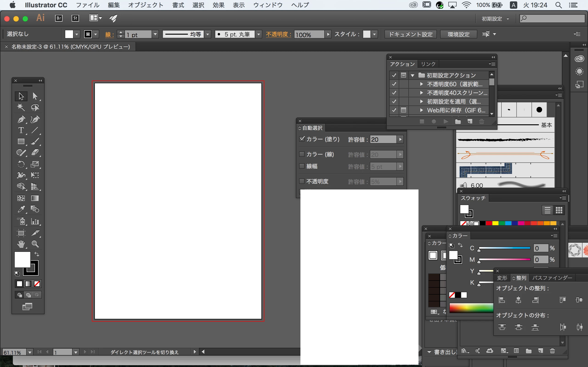This screenshot has width=588, height=367.
Task: Select the Zoom tool in the toolbox
Action: click(x=35, y=244)
